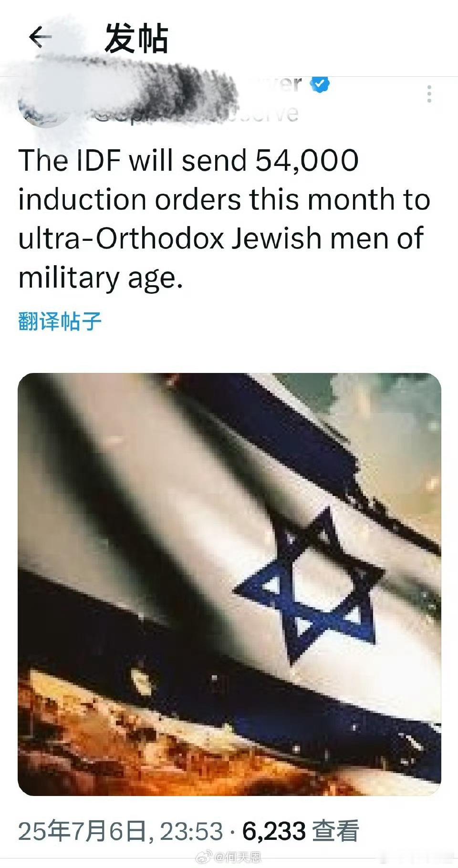Viewport: 458px width, 868px height.
Task: Tap the 6,233 查看 view count
Action: point(301,831)
